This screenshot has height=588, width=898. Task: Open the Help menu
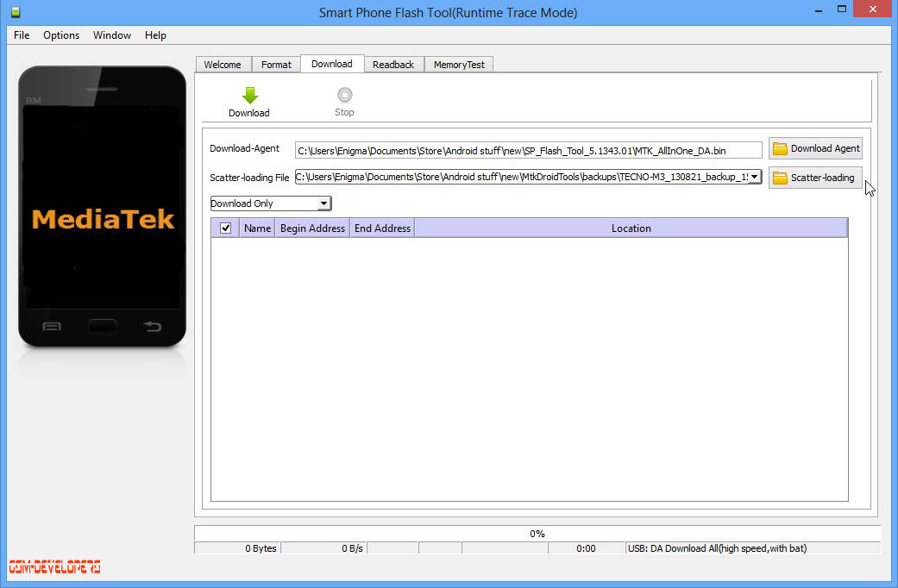tap(155, 35)
